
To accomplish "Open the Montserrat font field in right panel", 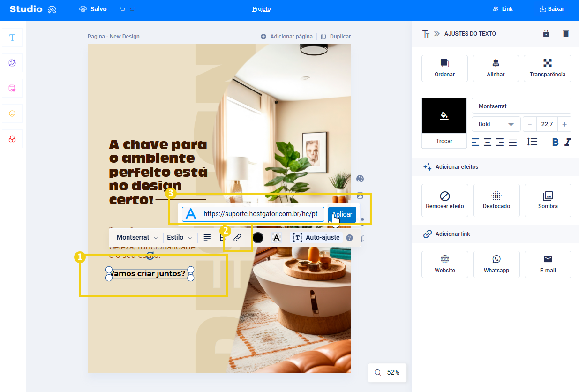I will tap(521, 106).
